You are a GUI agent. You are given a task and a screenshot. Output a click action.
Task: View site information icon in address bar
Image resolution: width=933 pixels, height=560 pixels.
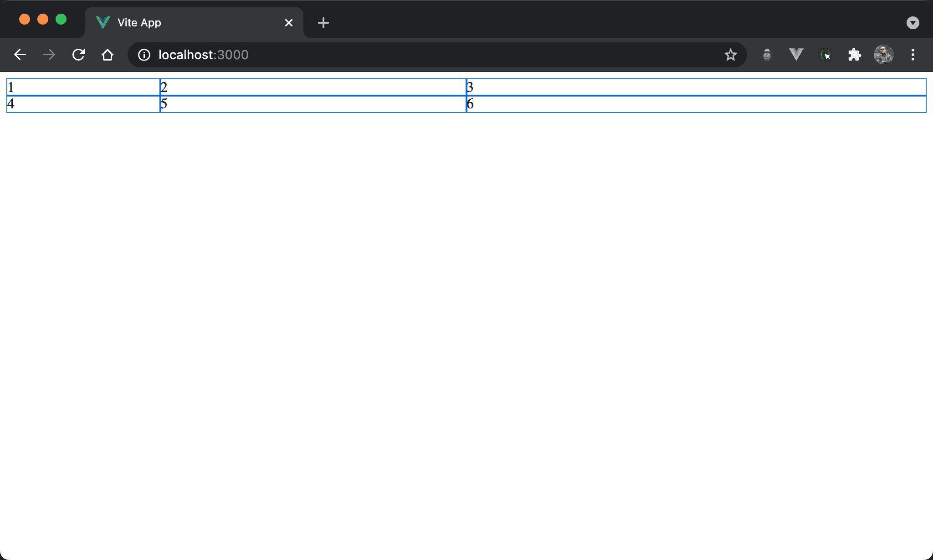(144, 55)
